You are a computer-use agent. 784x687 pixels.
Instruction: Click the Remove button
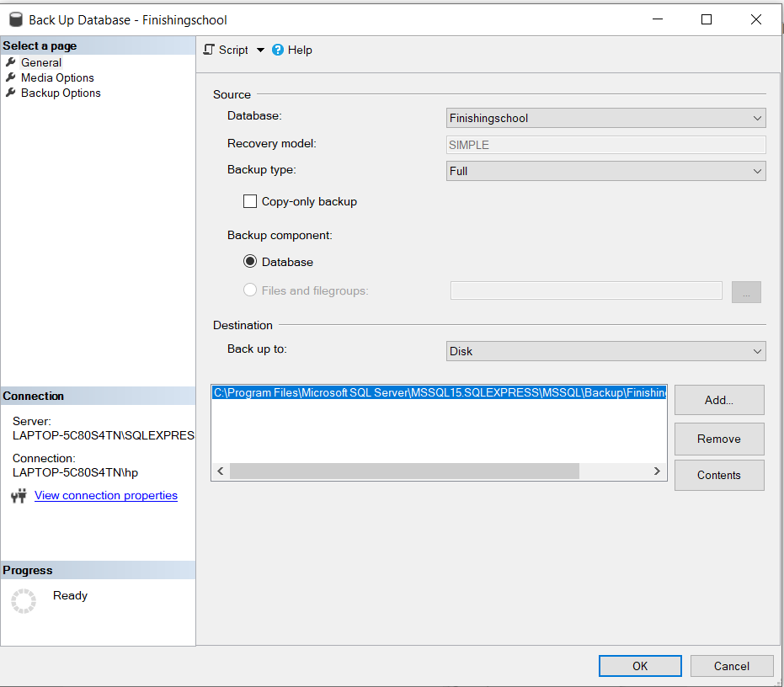coord(719,439)
